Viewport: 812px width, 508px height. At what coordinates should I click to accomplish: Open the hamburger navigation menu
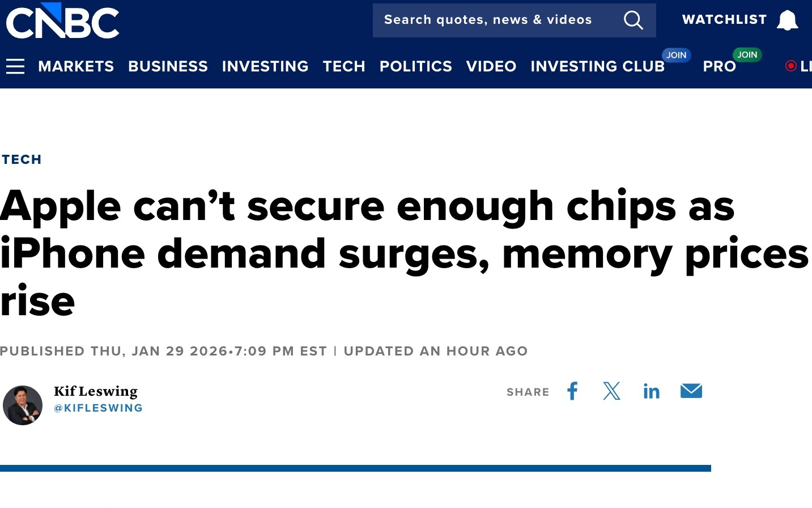click(15, 66)
